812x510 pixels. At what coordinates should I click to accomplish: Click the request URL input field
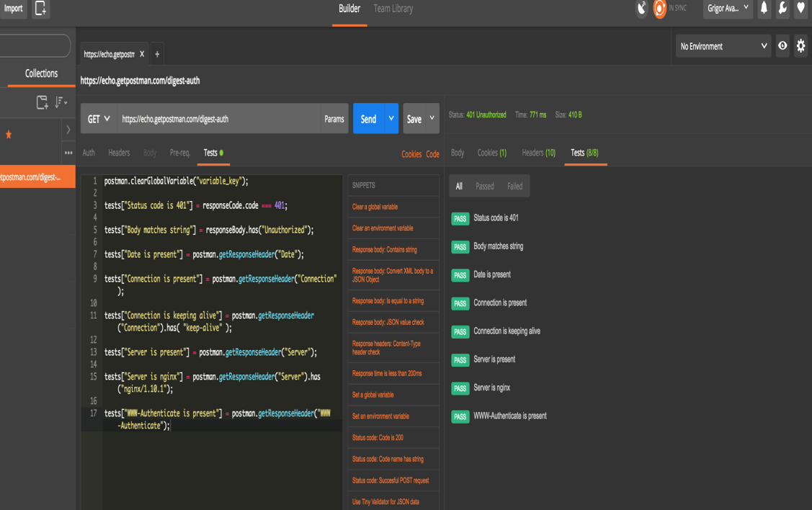point(219,119)
